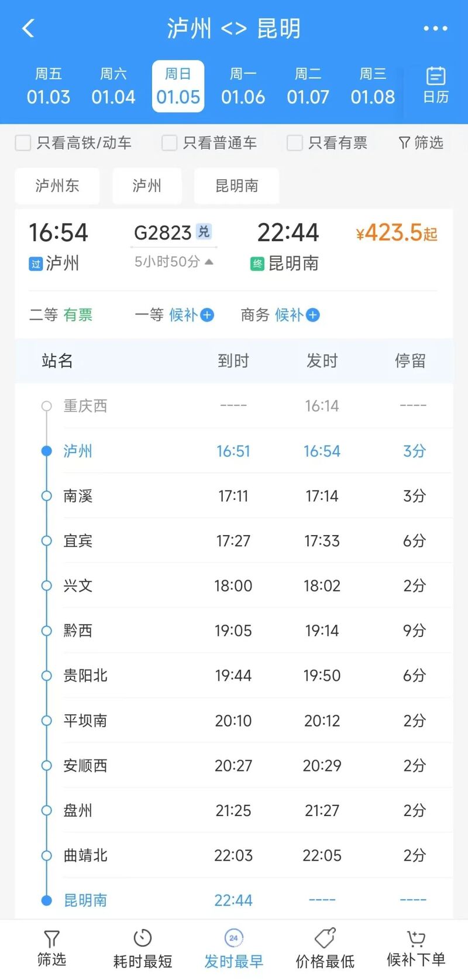The height and width of the screenshot is (980, 468).
Task: Check the only regular trains box
Action: pyautogui.click(x=169, y=143)
